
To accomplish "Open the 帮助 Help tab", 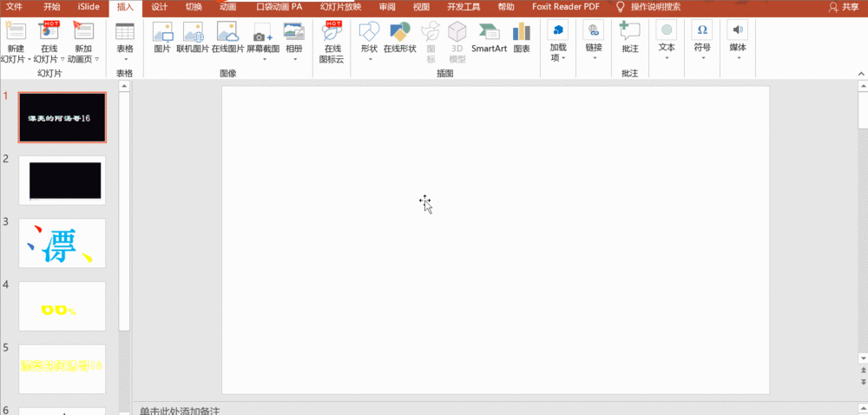I will [505, 7].
